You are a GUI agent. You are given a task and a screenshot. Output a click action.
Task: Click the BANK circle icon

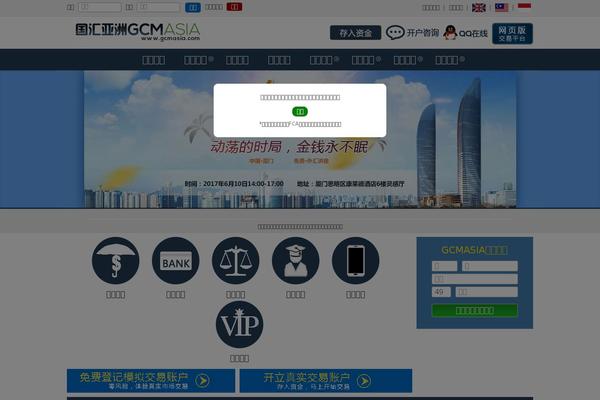pos(176,261)
